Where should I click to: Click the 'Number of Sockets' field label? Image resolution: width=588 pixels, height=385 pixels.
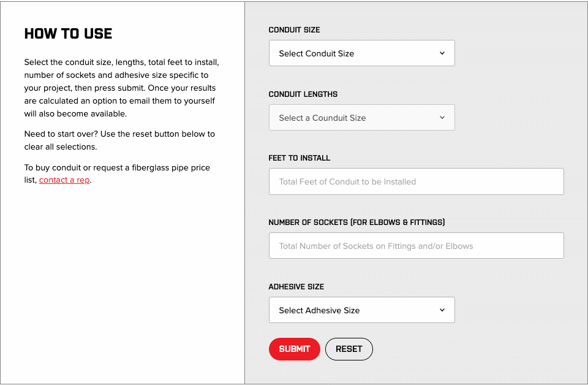tap(356, 223)
